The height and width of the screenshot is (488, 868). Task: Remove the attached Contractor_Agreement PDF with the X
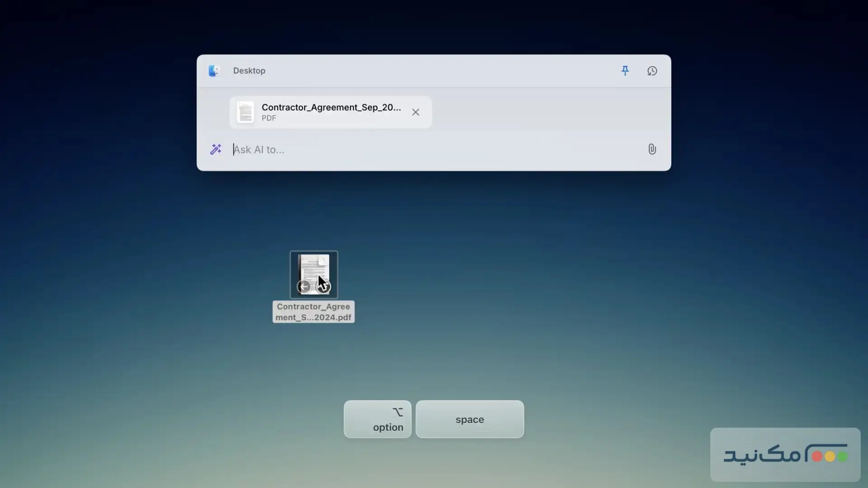tap(415, 112)
